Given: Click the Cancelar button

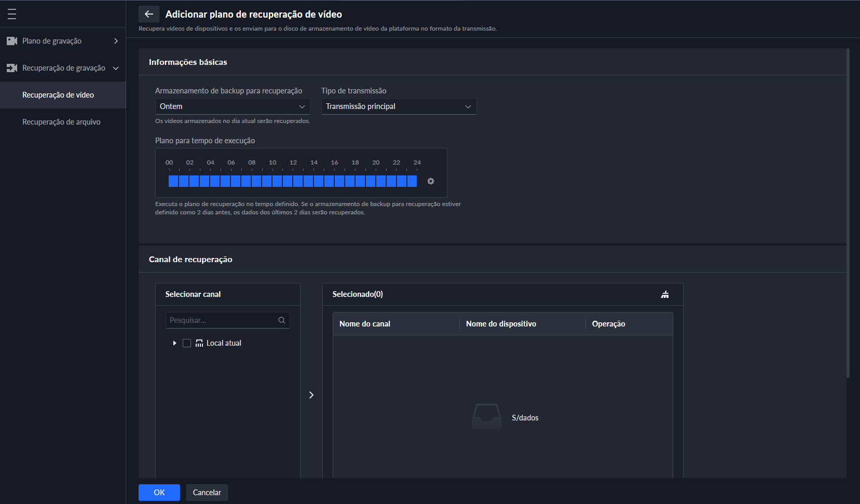Looking at the screenshot, I should point(207,493).
